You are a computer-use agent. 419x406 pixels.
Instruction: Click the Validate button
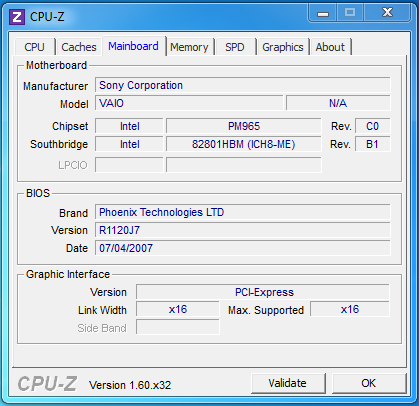tap(288, 383)
